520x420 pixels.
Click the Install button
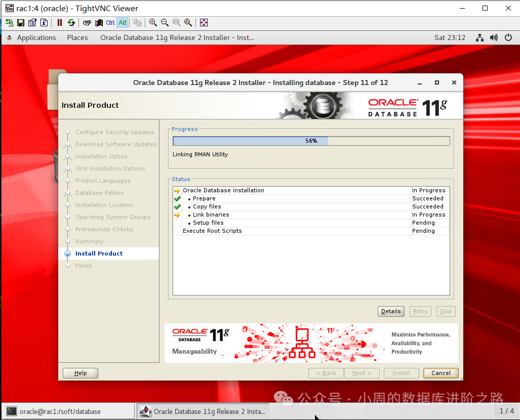click(402, 373)
